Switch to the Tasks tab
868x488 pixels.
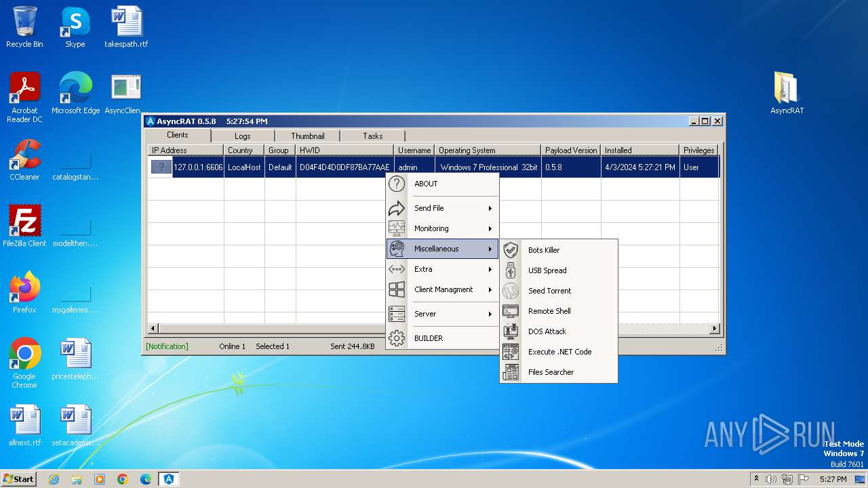(x=373, y=136)
